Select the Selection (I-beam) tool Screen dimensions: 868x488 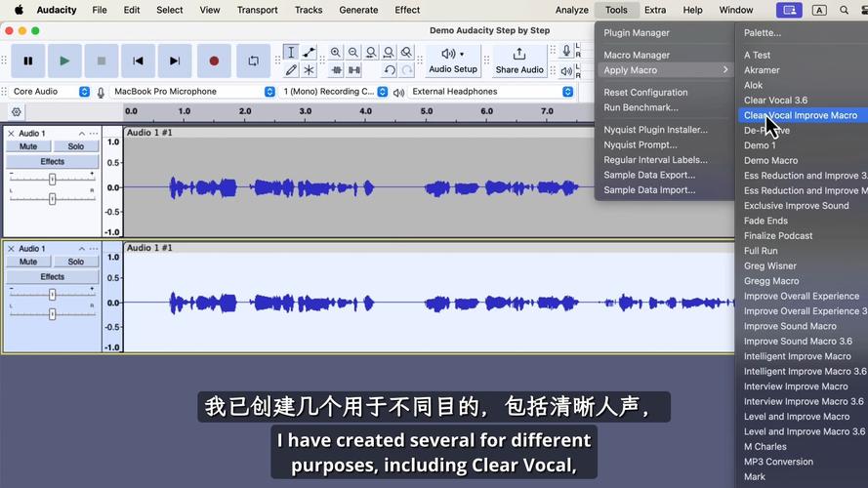(291, 53)
